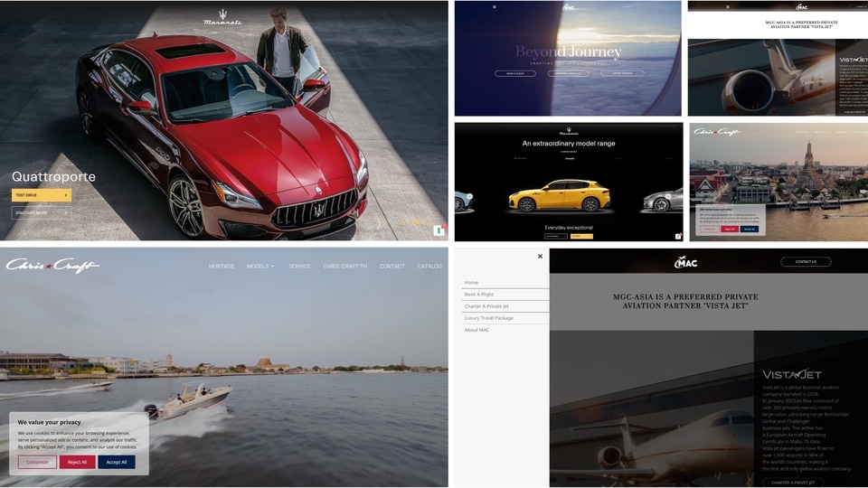Click the DISCOVER MORE button under Quattroporte
The image size is (868, 488).
42,212
